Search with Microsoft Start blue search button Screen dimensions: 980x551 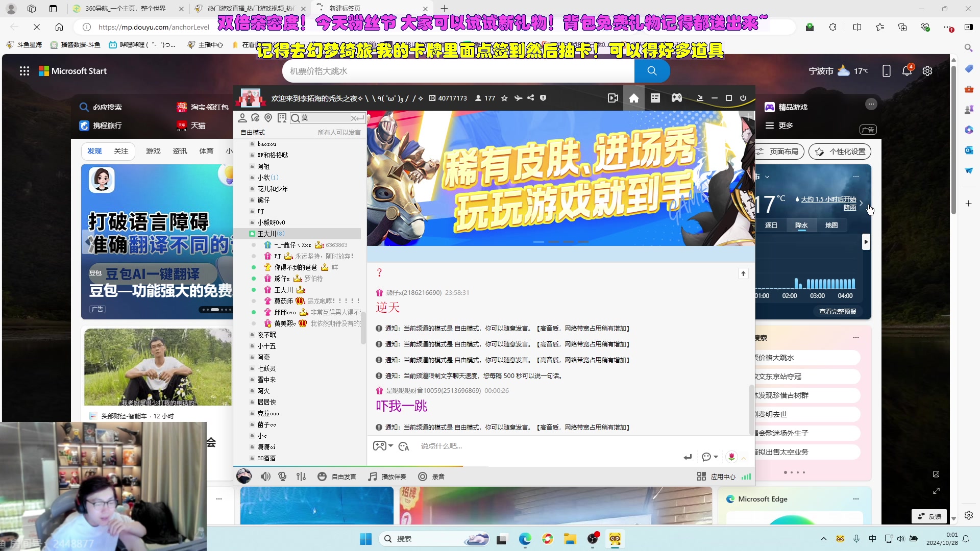[x=652, y=71]
